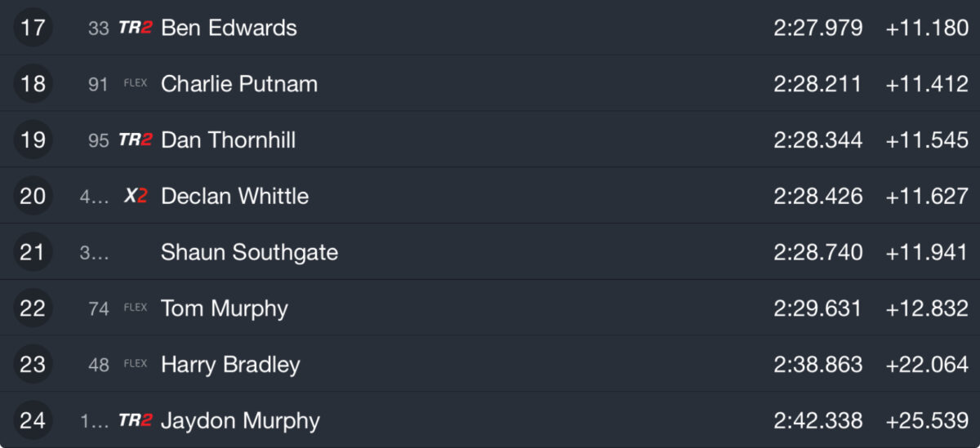This screenshot has width=980, height=448.
Task: Select kart number 91
Action: [98, 84]
